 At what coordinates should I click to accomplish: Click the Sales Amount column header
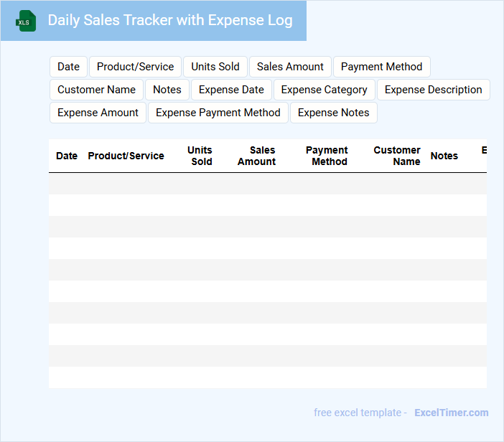256,156
